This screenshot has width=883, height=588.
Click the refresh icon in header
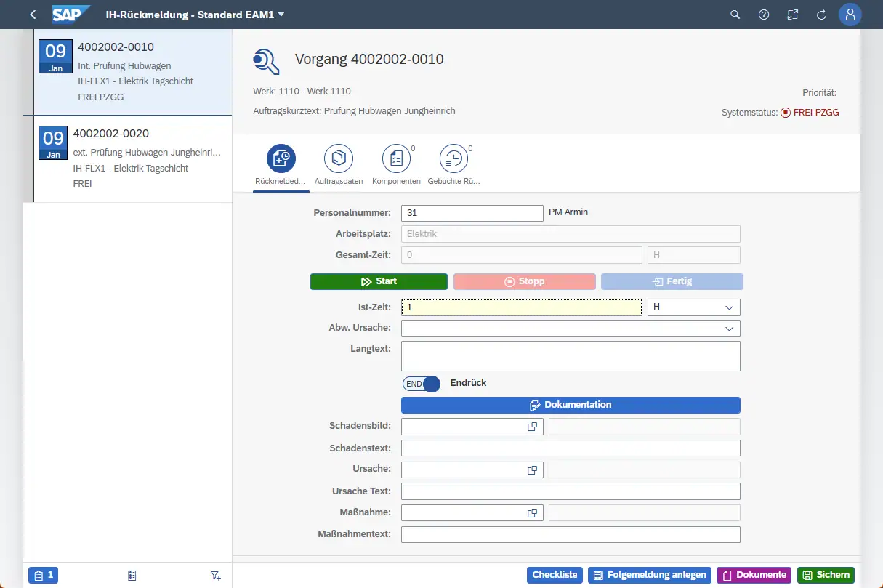tap(822, 15)
